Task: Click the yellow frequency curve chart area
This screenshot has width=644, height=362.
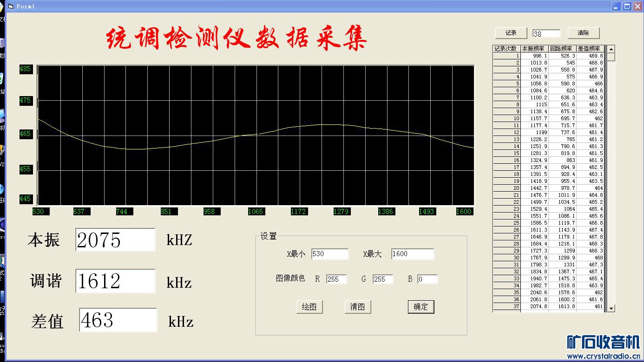Action: pyautogui.click(x=256, y=135)
